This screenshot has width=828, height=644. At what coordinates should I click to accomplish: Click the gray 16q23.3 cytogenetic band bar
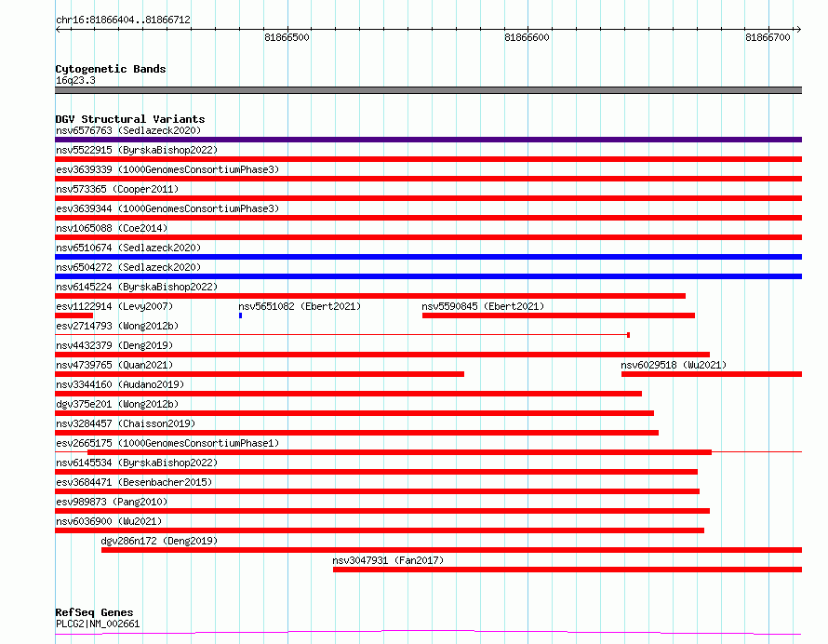pyautogui.click(x=428, y=90)
